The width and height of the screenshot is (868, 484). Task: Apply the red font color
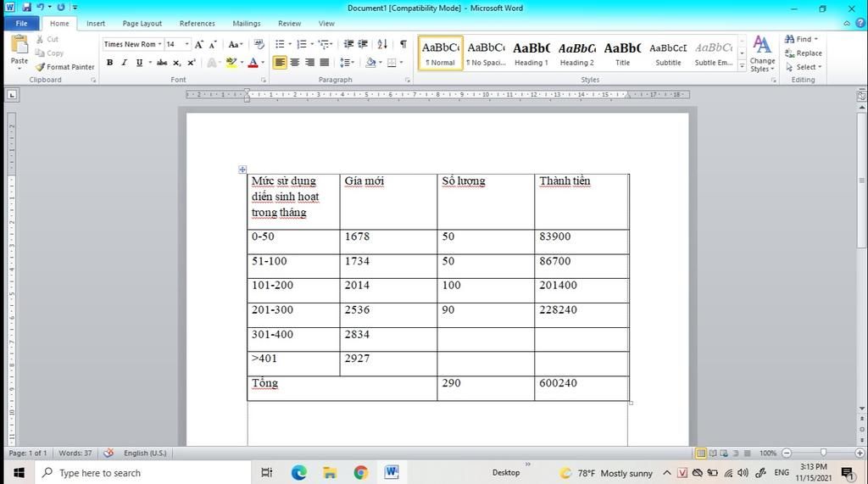point(253,63)
